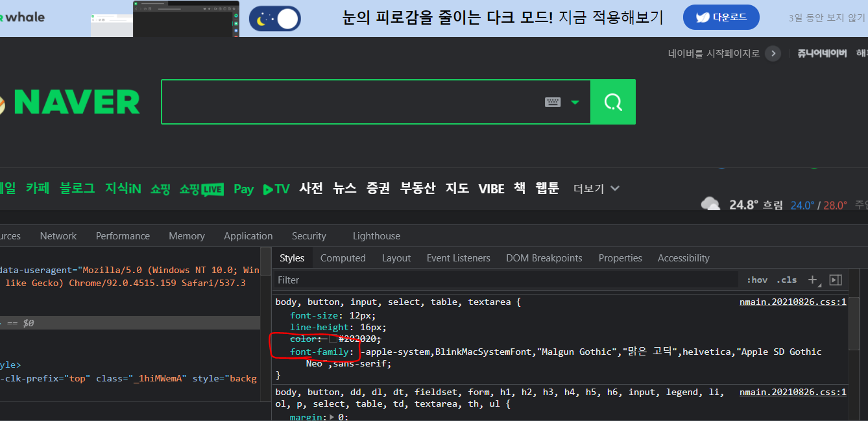
Task: Select the Layout pane tab
Action: coord(396,258)
